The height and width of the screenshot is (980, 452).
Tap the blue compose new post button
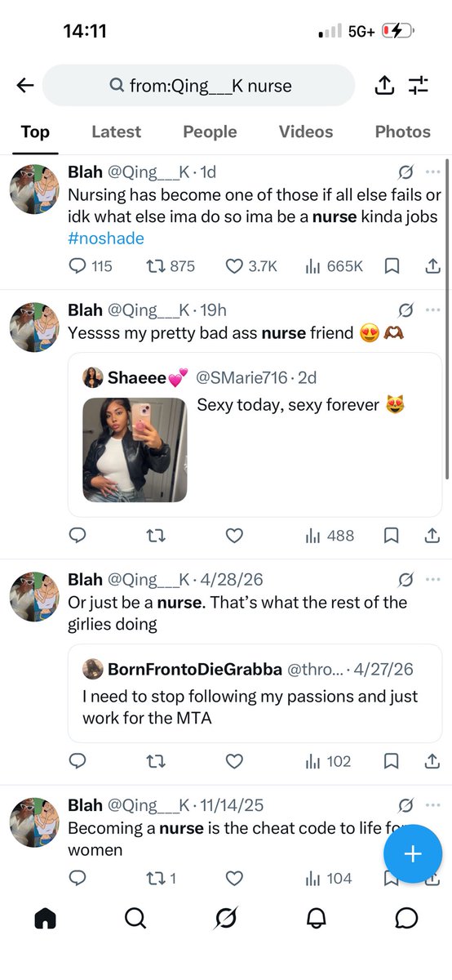point(413,854)
